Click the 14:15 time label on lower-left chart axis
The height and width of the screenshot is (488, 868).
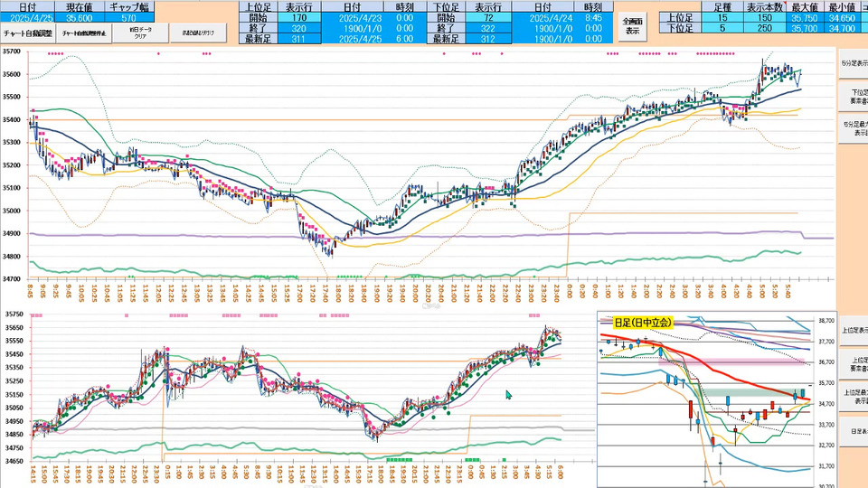pos(33,474)
